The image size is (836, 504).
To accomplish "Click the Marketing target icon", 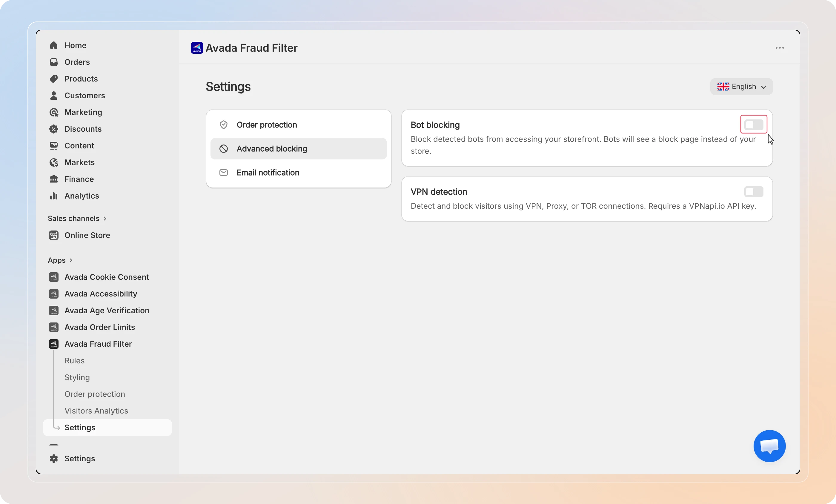I will [x=54, y=112].
